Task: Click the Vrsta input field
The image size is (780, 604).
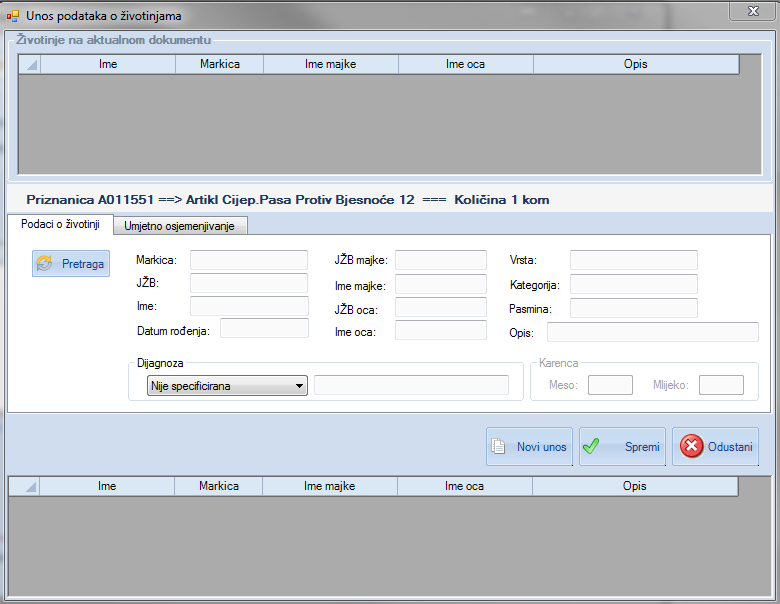Action: point(633,261)
